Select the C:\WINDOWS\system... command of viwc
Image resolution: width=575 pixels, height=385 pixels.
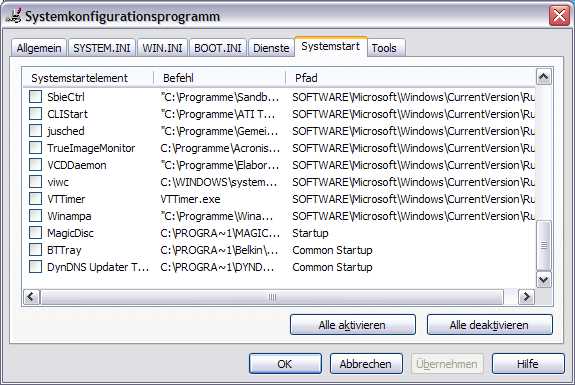click(219, 182)
